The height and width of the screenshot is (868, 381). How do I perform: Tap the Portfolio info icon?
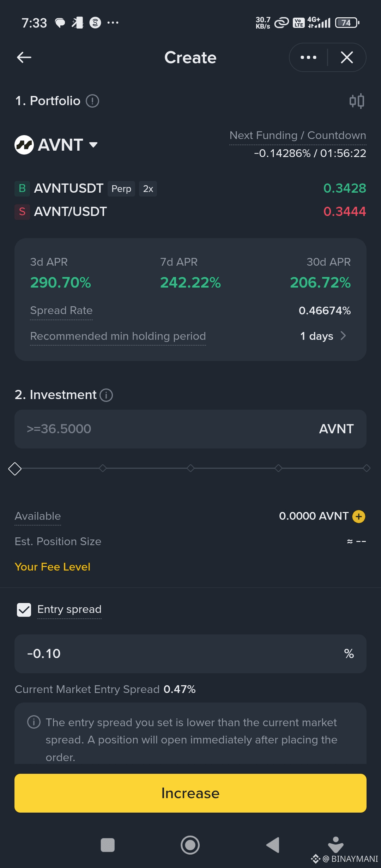coord(92,101)
